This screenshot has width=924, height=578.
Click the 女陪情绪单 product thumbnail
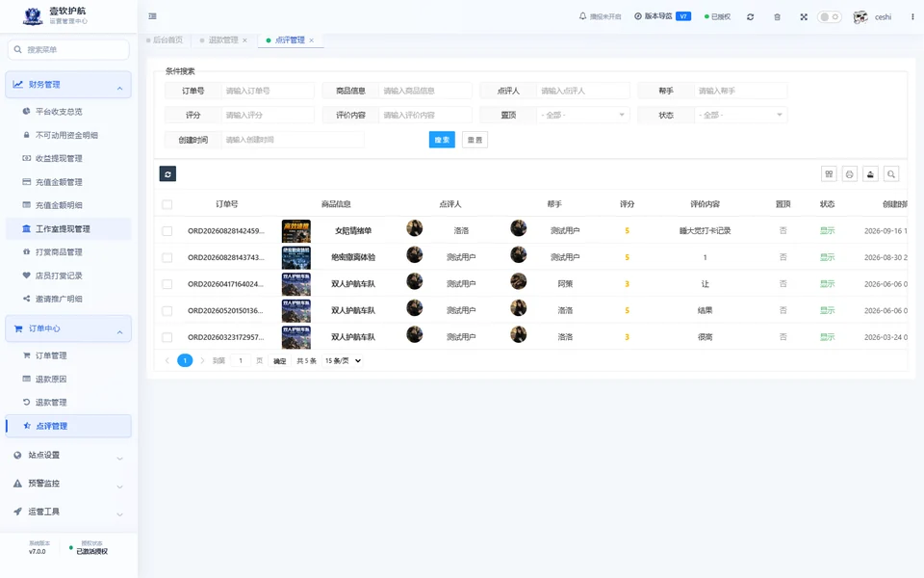point(296,231)
